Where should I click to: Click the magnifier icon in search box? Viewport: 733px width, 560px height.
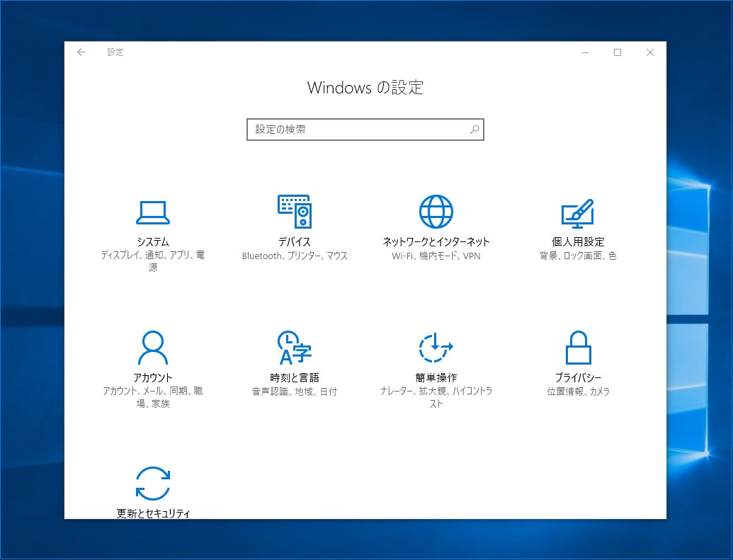(475, 130)
